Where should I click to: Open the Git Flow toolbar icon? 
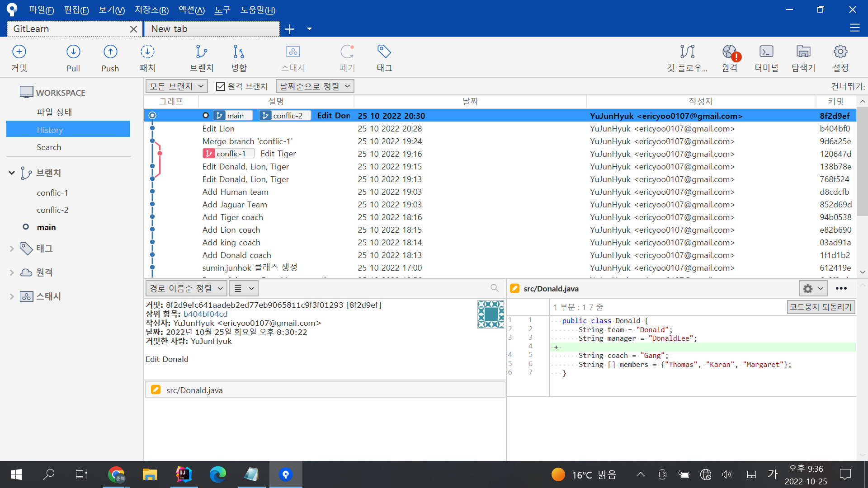[x=687, y=58]
